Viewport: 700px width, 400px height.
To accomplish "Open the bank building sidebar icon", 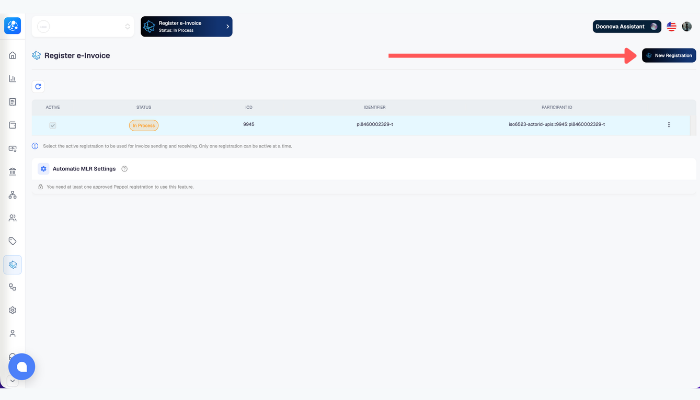I will 12,171.
